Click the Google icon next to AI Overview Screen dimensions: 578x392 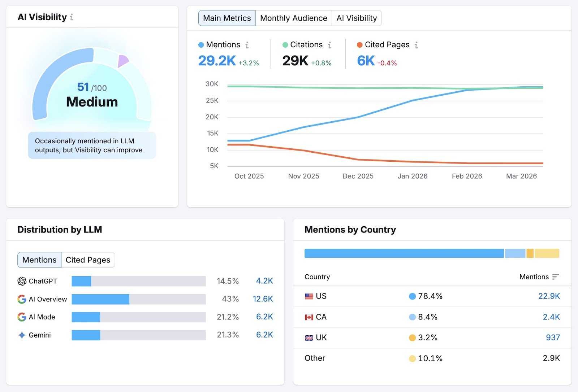point(21,299)
